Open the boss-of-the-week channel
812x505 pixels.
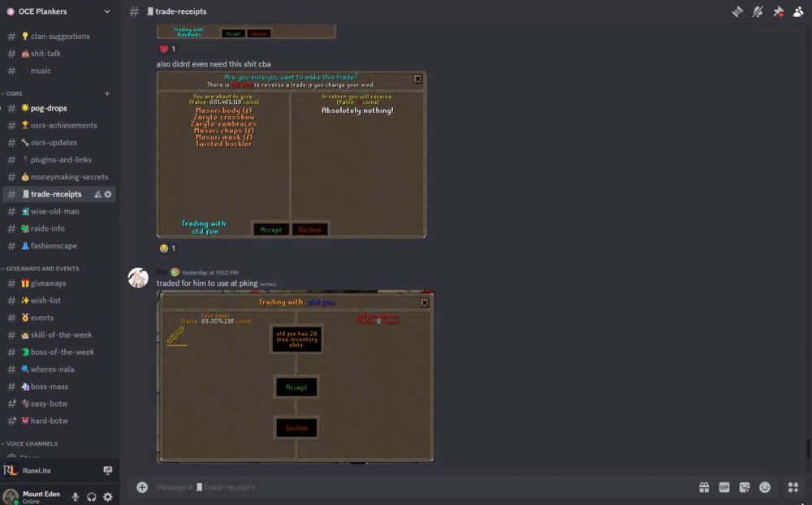tap(59, 352)
